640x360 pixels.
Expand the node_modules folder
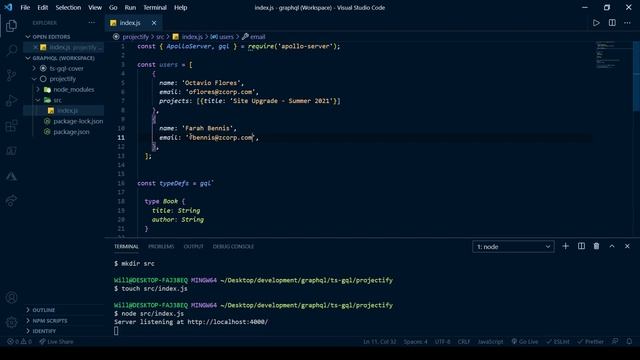tap(64, 89)
